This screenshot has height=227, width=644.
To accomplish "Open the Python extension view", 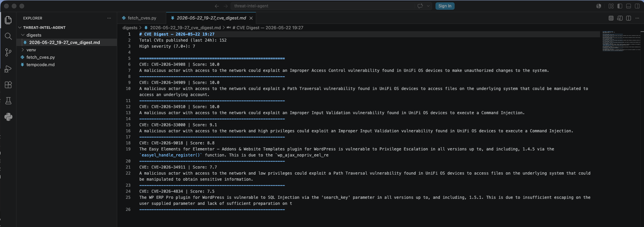I will [x=8, y=117].
